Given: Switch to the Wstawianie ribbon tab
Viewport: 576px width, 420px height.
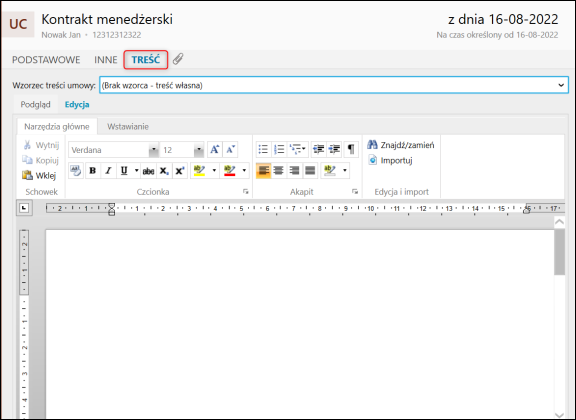Looking at the screenshot, I should coord(128,126).
